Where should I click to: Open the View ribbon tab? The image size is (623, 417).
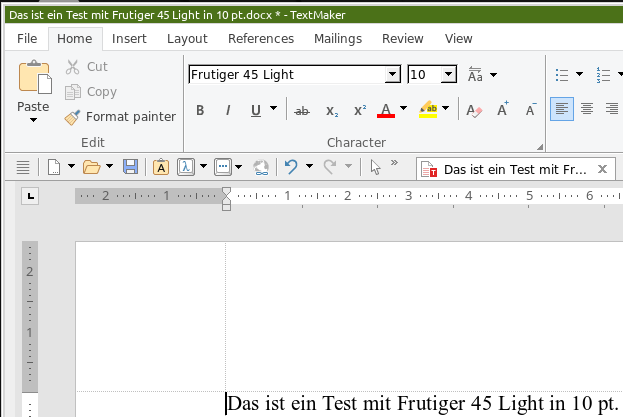point(459,39)
